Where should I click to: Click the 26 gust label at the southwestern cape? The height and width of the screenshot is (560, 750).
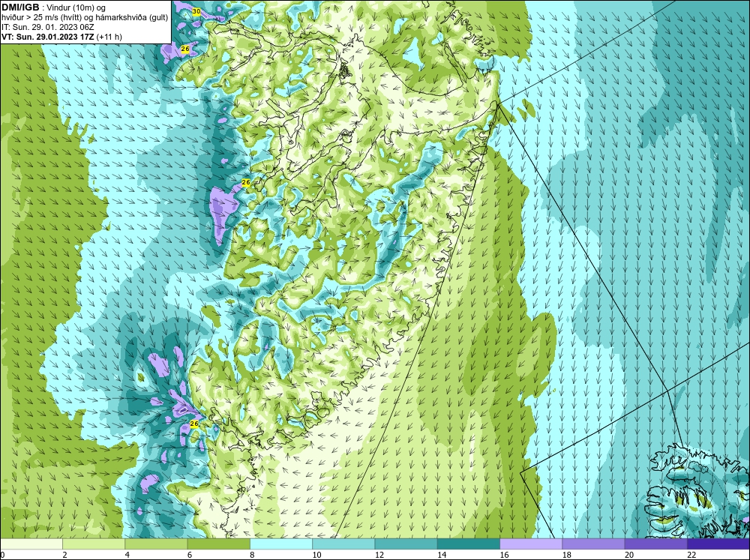(x=194, y=424)
